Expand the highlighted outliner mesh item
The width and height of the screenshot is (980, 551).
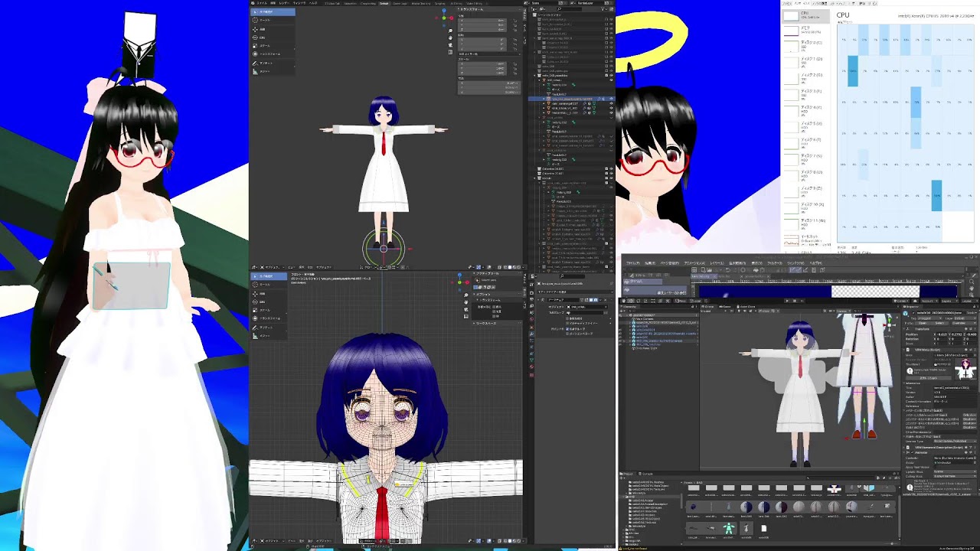click(x=544, y=99)
